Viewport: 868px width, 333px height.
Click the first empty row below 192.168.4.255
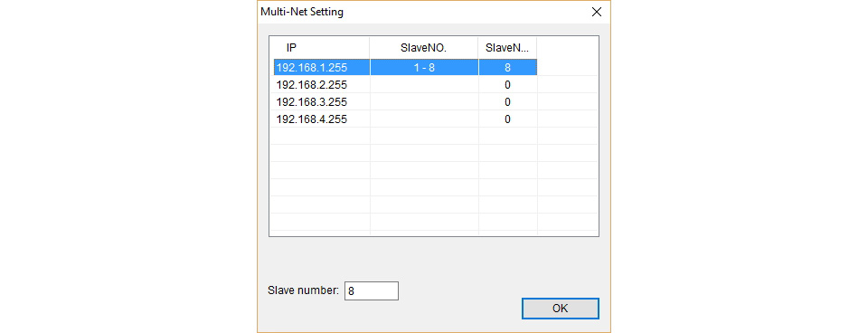pos(434,137)
